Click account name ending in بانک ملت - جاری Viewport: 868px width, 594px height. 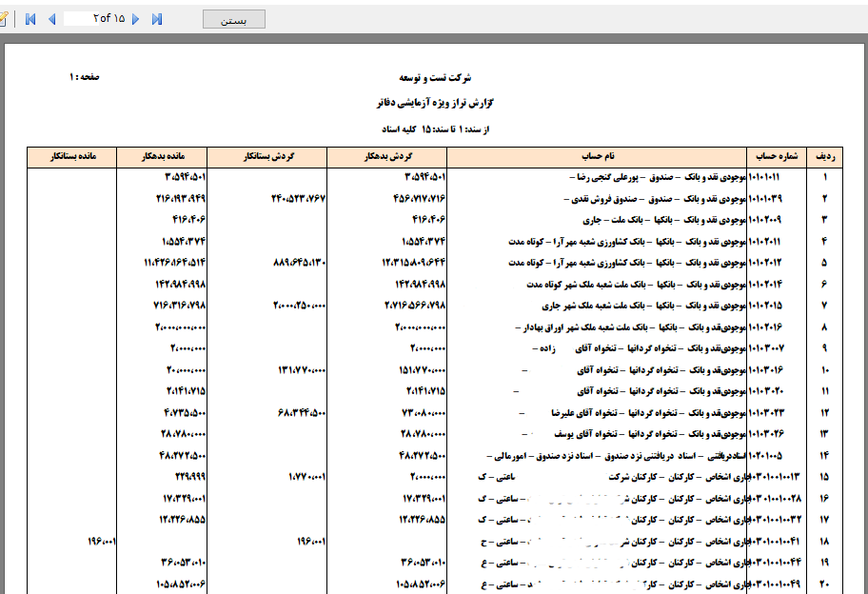(x=664, y=220)
